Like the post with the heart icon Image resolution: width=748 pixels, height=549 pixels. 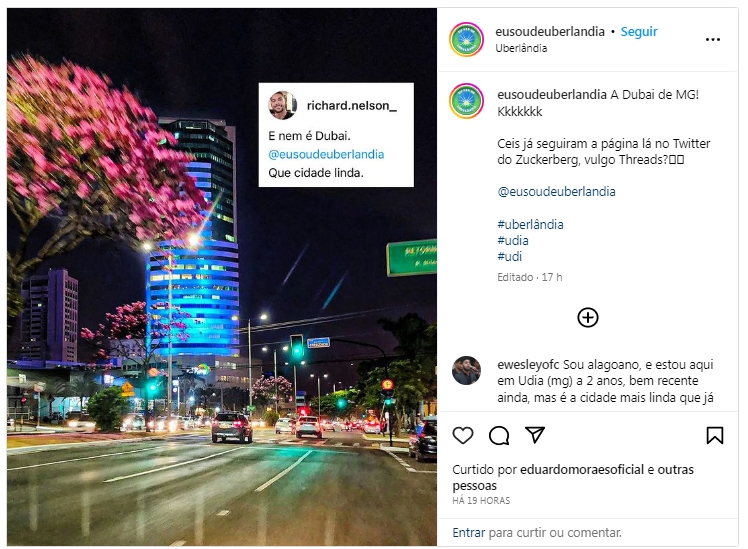pyautogui.click(x=462, y=435)
